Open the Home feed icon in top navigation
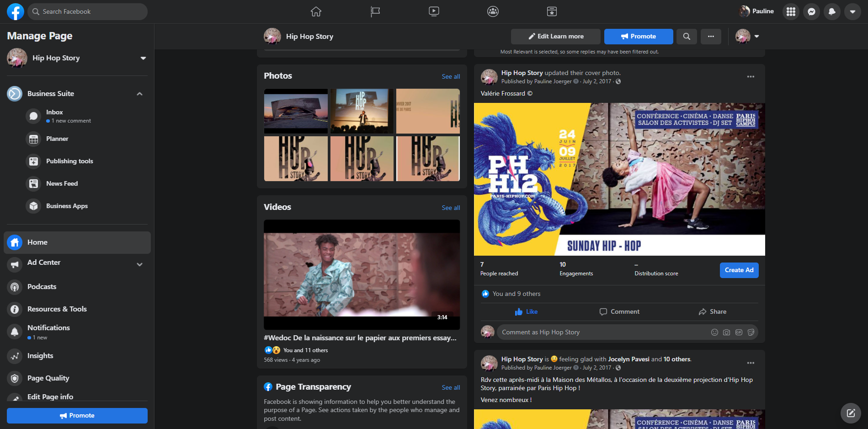The height and width of the screenshot is (429, 868). 316,11
